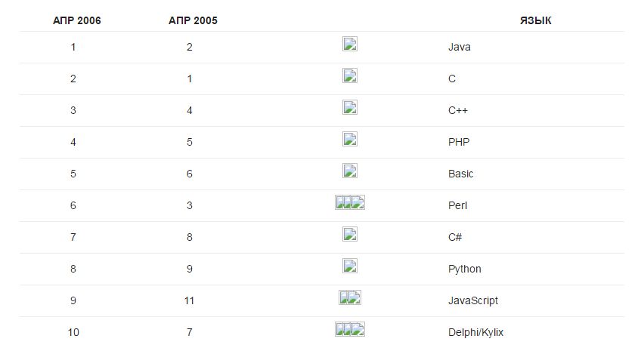Viewport: 644px width, 348px height.
Task: Click the broken image icon beside C
Action: [x=350, y=75]
